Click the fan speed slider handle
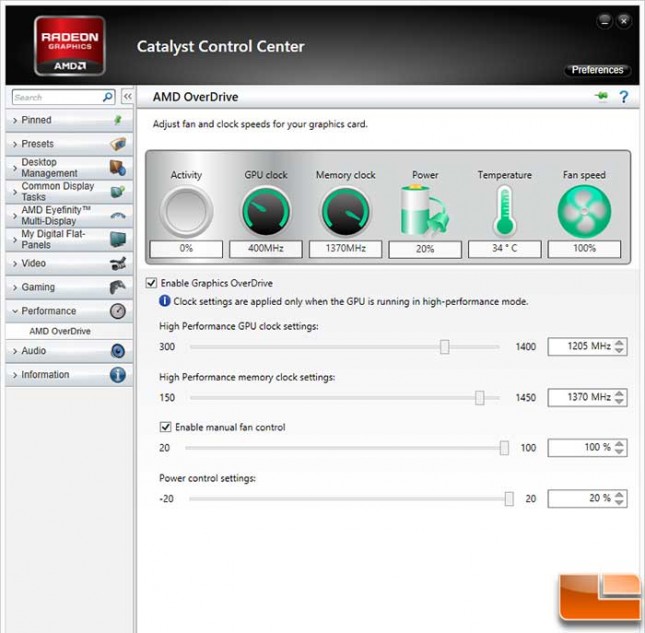The height and width of the screenshot is (633, 645). coord(504,448)
